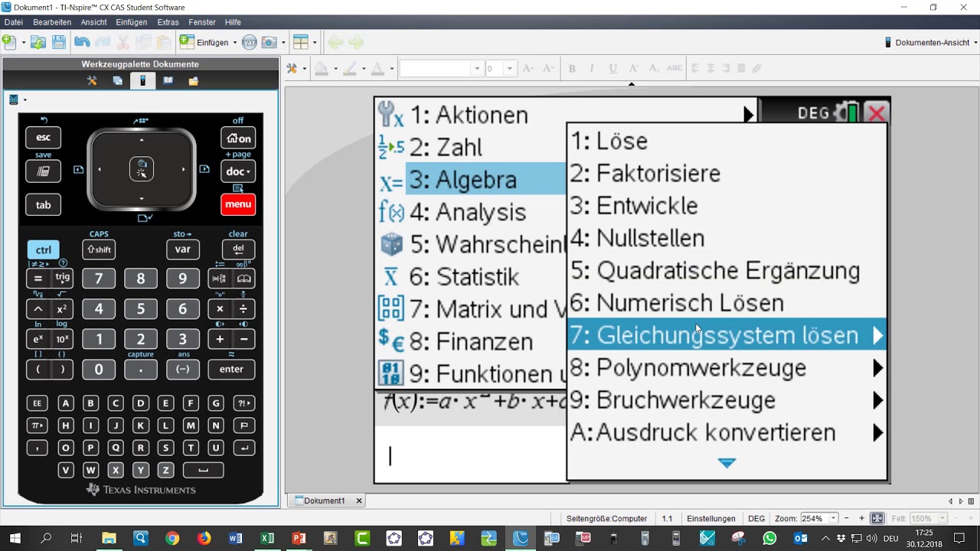
Task: Click the Einstellungen status bar button
Action: [x=710, y=518]
